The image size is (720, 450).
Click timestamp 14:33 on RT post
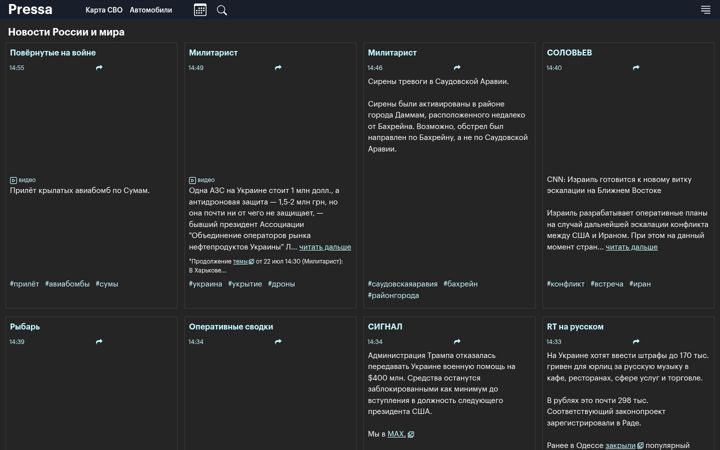pyautogui.click(x=554, y=342)
